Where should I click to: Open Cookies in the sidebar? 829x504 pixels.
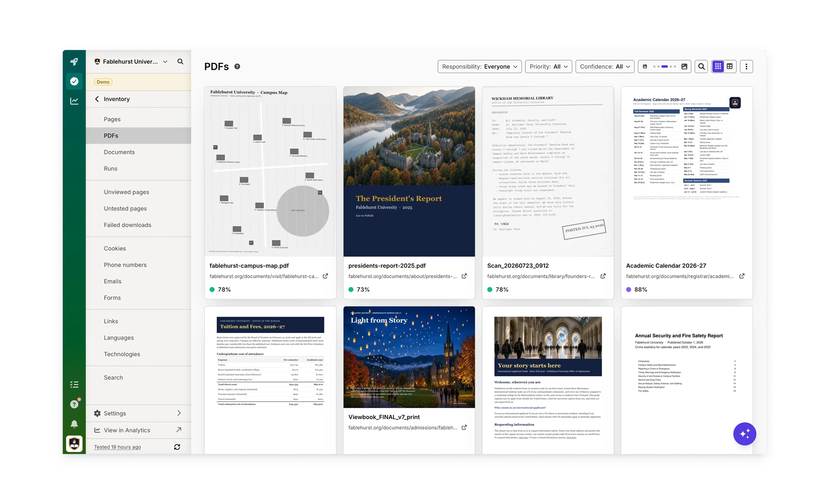[138, 248]
